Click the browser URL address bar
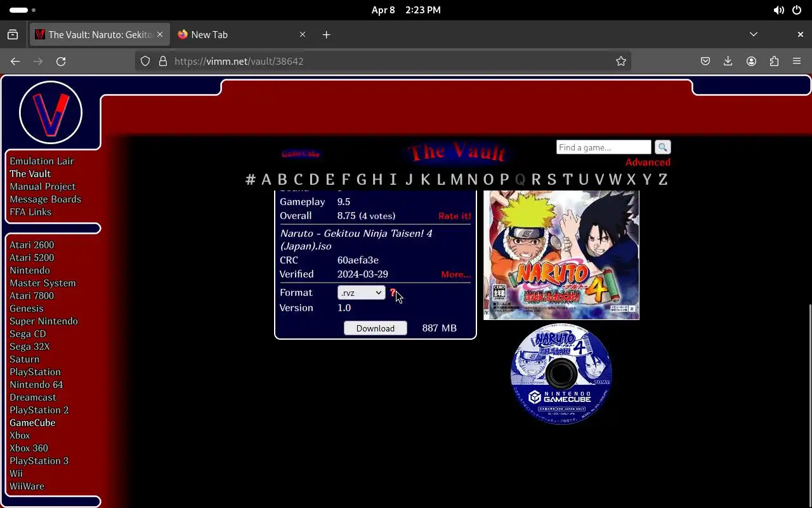The width and height of the screenshot is (812, 508). (383, 61)
